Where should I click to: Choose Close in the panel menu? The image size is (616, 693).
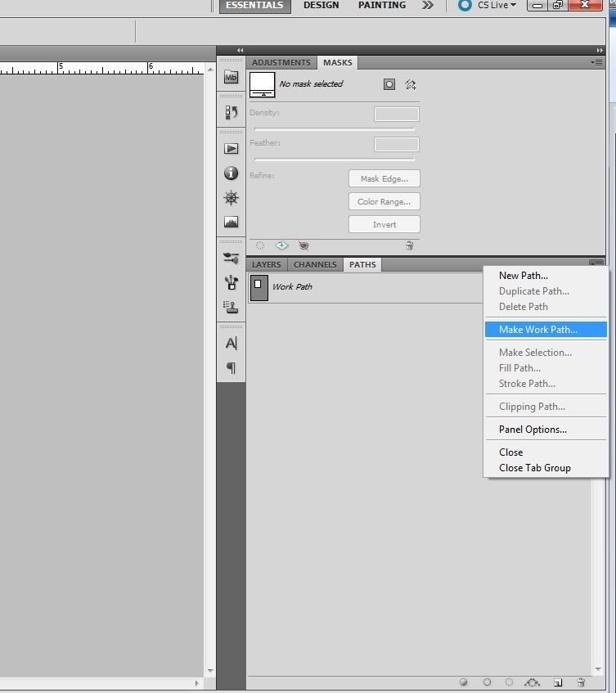point(546,452)
